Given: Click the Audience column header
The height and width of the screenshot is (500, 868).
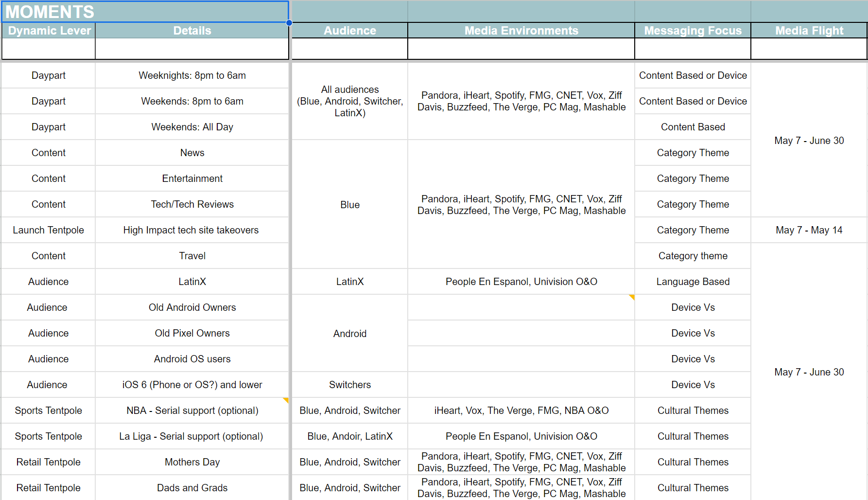Looking at the screenshot, I should (349, 31).
